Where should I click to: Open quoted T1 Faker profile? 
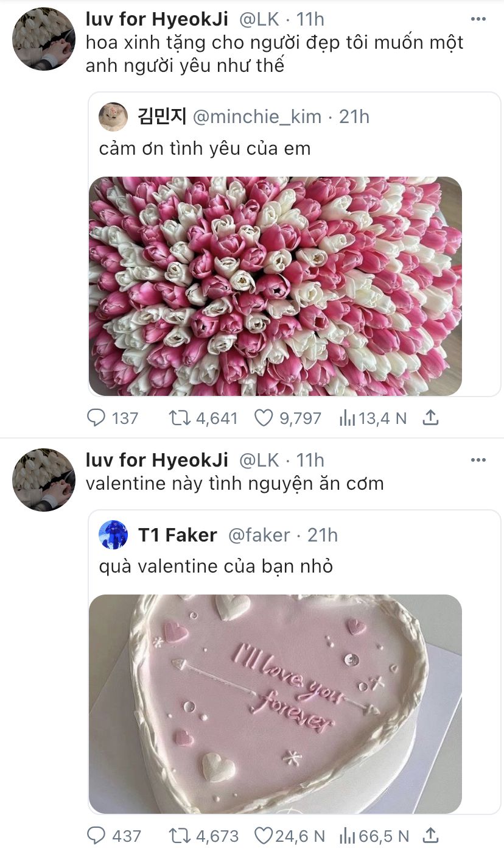tap(177, 535)
